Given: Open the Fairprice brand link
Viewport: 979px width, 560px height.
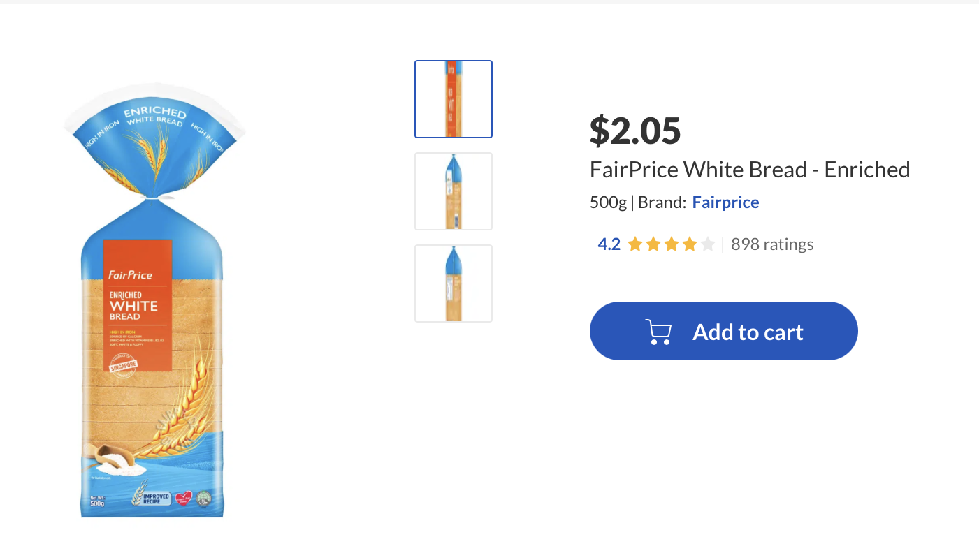Looking at the screenshot, I should coord(725,202).
